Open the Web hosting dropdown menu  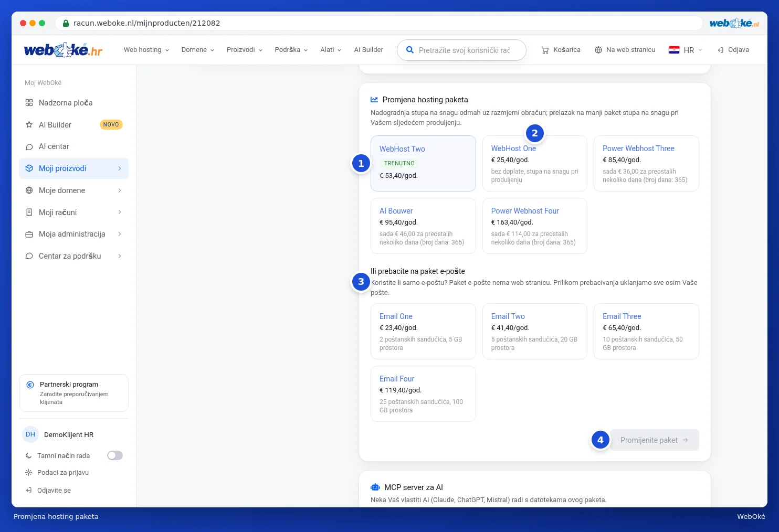coord(146,50)
